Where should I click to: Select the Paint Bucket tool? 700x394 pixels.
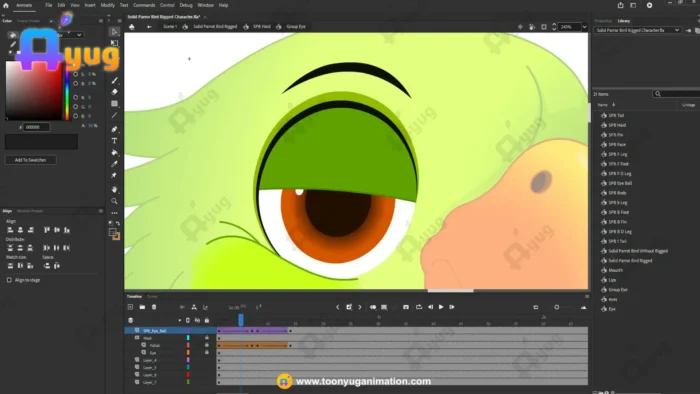point(114,152)
